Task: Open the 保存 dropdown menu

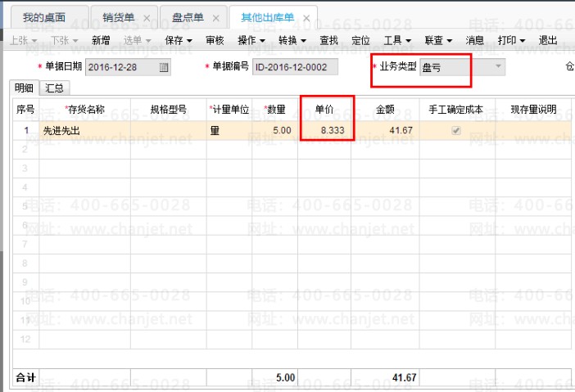Action: [179, 39]
